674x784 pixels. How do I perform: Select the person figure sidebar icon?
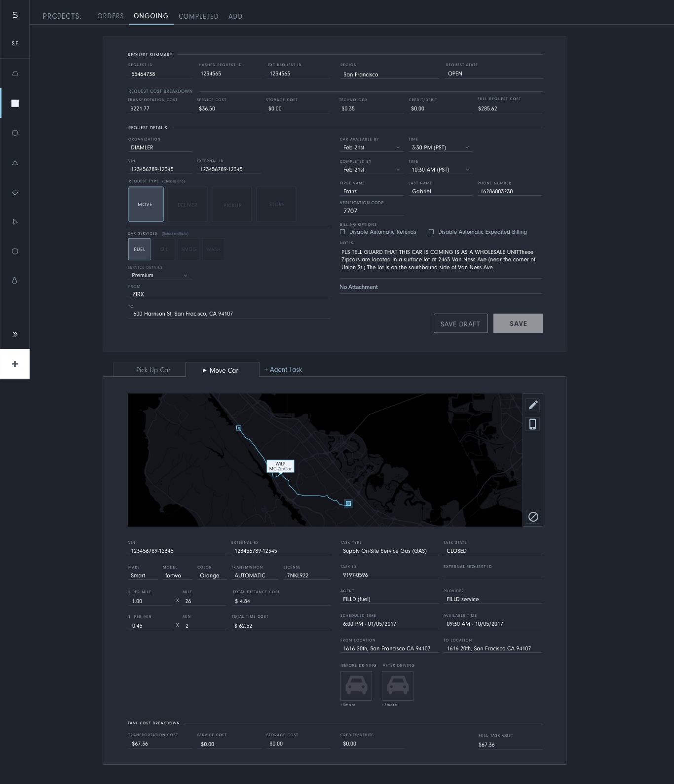coord(14,280)
